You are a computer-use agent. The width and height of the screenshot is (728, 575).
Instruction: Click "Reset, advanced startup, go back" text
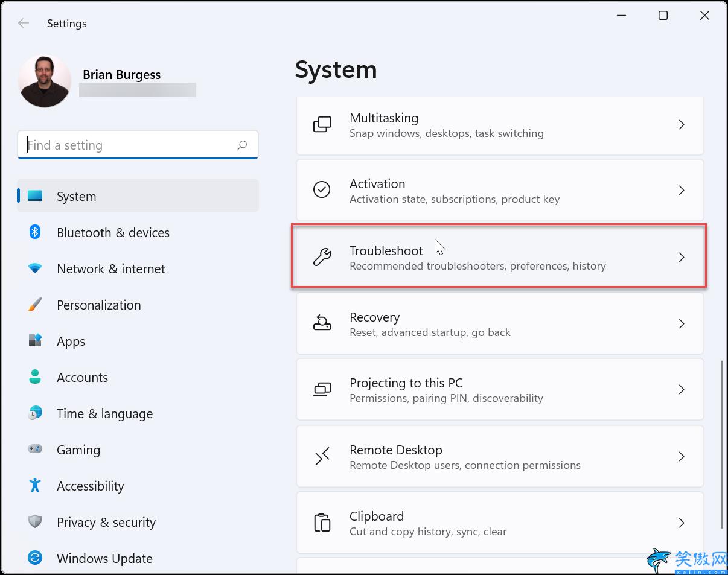[x=430, y=332]
